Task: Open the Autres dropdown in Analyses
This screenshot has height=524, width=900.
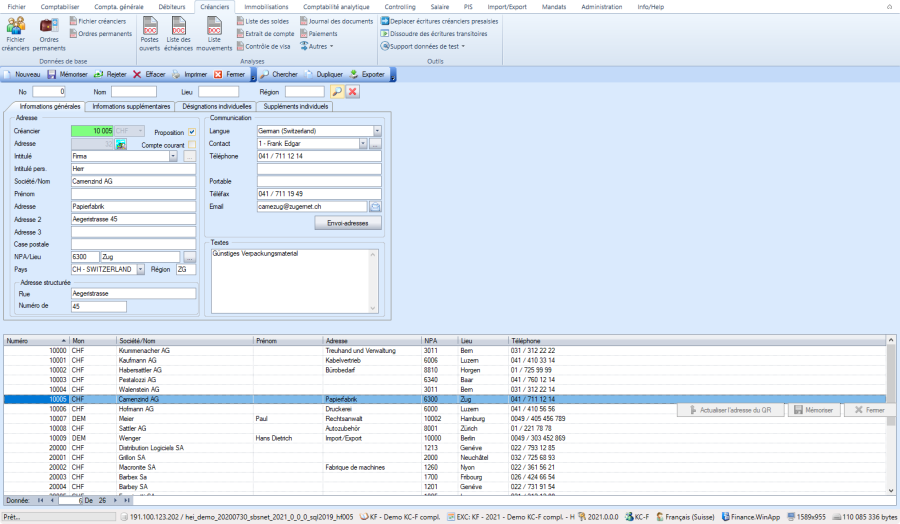Action: (320, 46)
